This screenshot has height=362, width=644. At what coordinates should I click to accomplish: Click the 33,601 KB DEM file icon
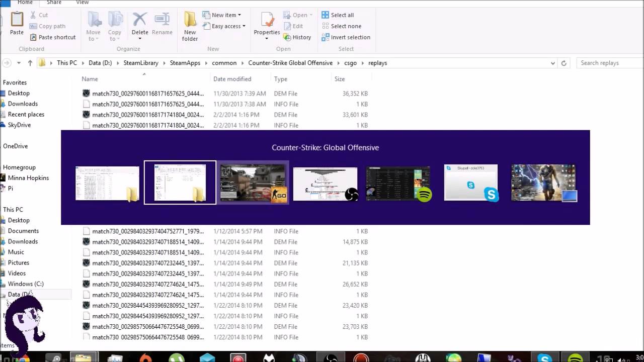(x=86, y=115)
